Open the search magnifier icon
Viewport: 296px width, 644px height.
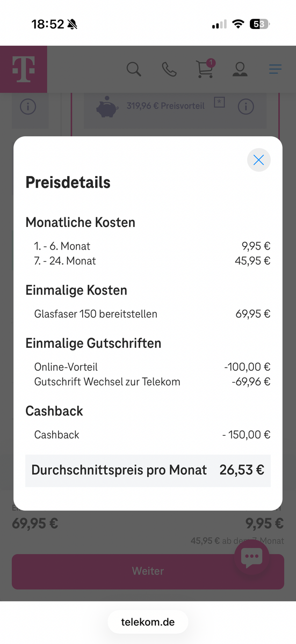134,69
